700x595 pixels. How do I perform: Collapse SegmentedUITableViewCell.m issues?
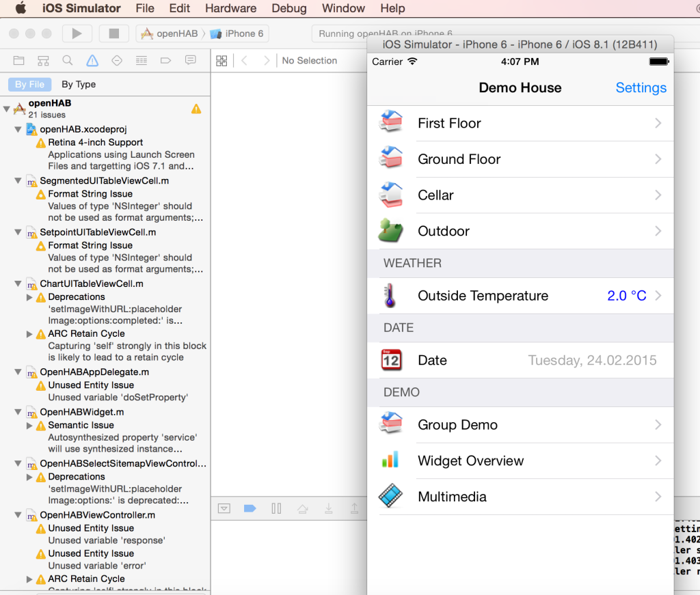click(x=18, y=181)
